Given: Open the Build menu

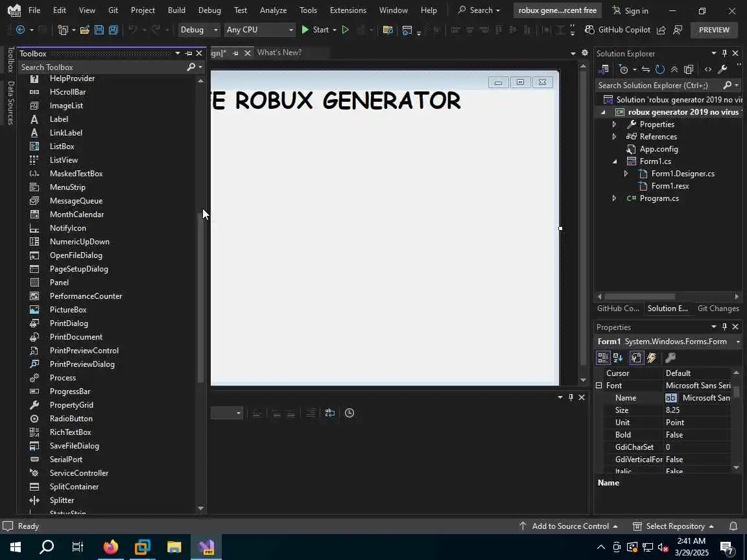Looking at the screenshot, I should pyautogui.click(x=176, y=10).
